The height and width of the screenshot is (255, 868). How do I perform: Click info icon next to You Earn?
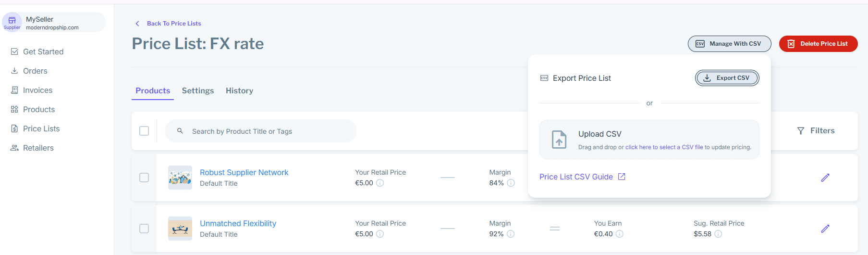pyautogui.click(x=620, y=234)
